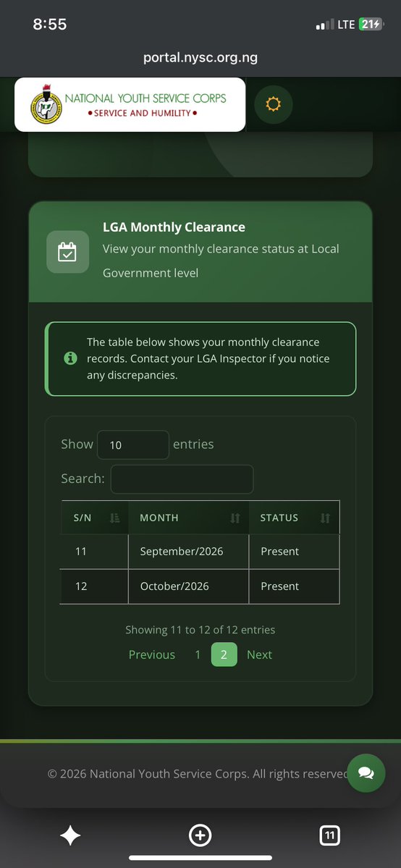This screenshot has width=401, height=868.
Task: Go to Next page of entries
Action: click(x=259, y=654)
